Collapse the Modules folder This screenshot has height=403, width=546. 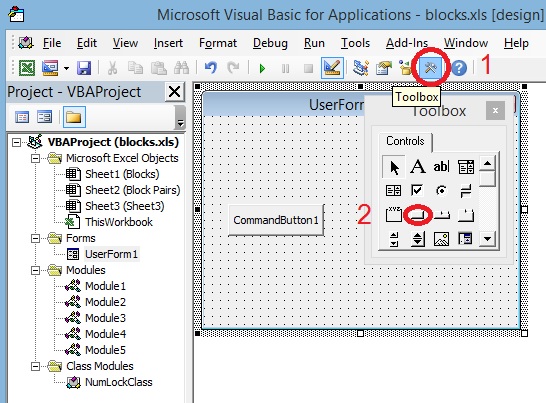35,271
